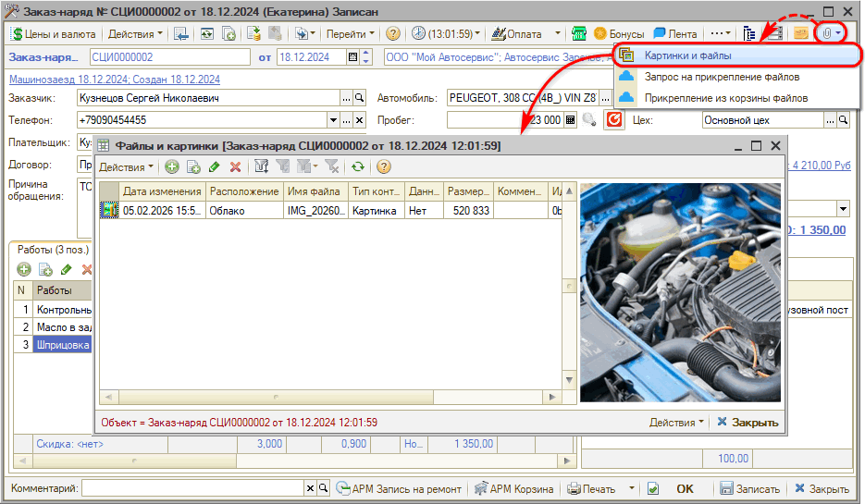Click the refresh icon in files dialog toolbar

357,166
